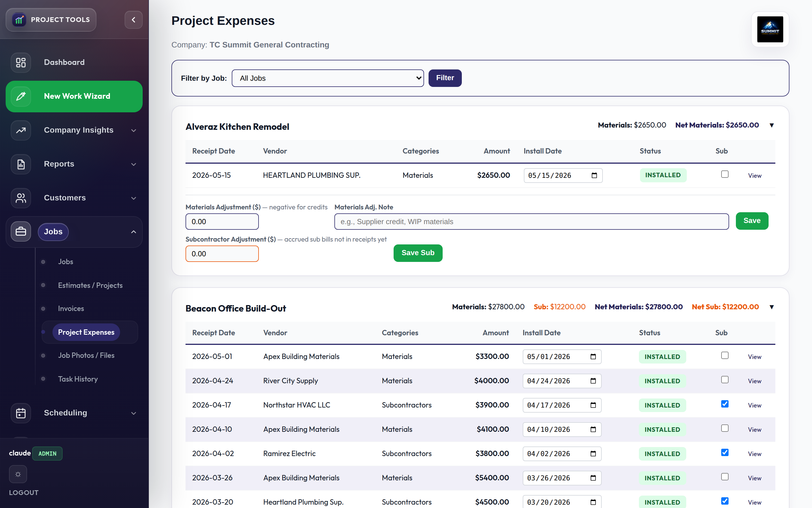Screen dimensions: 812x508
Task: Select Project Expenses submenu item
Action: [86, 332]
